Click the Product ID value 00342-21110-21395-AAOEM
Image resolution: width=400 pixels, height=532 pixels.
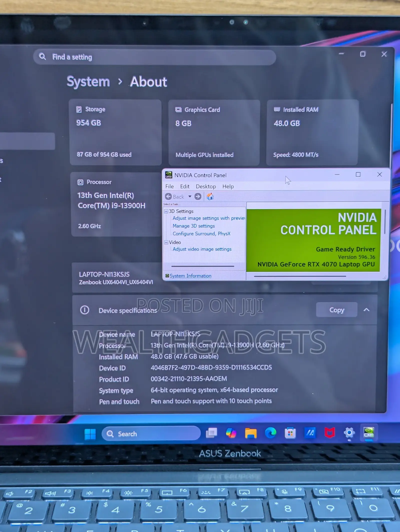pos(189,379)
